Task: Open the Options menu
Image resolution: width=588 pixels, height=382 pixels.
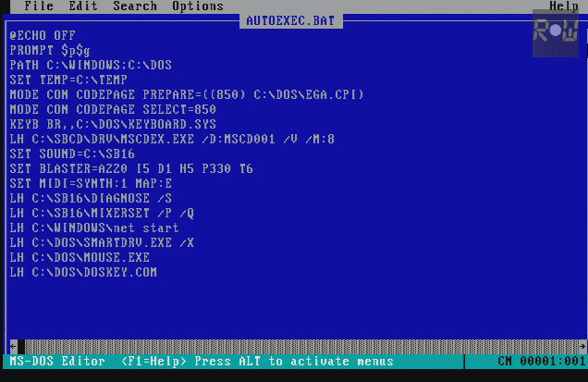Action: [198, 6]
